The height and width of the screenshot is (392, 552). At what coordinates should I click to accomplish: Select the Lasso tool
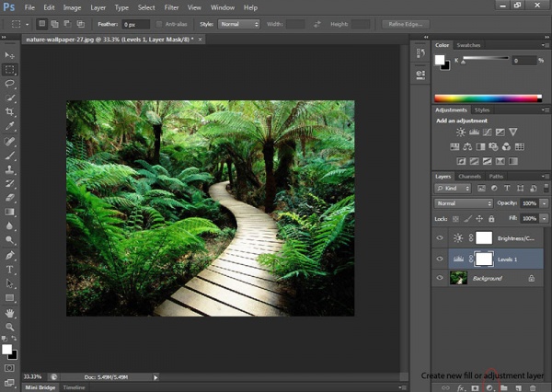(x=10, y=83)
